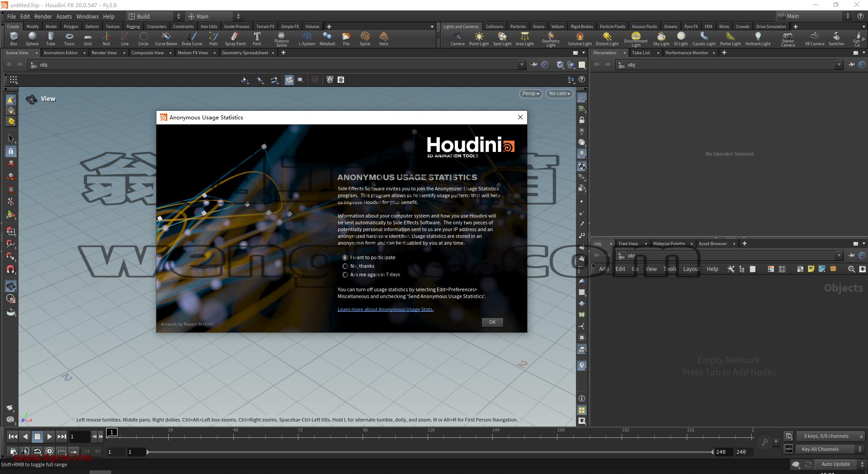The image size is (868, 474).
Task: Add a Switcher object
Action: coord(836,39)
